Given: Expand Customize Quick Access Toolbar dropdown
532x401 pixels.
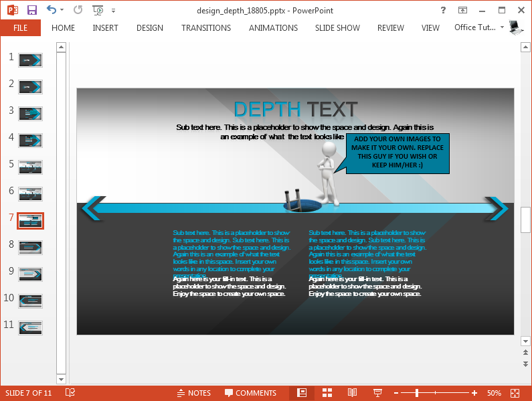Looking at the screenshot, I should tap(113, 10).
